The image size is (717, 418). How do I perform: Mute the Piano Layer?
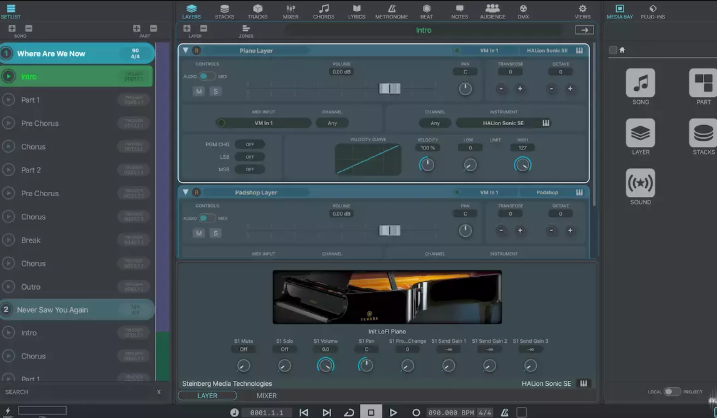coord(198,91)
